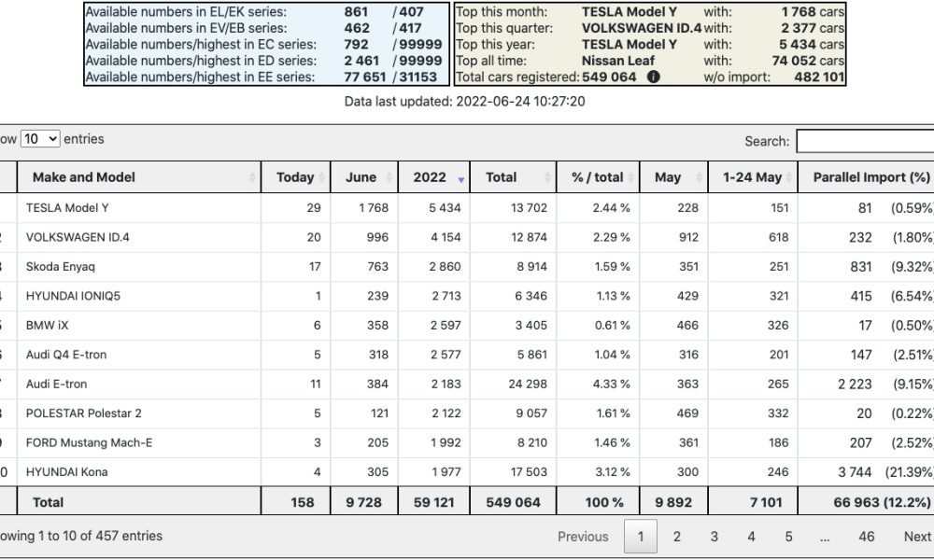Sort table by the Make and Model sort arrows
The image size is (934, 560).
(252, 177)
